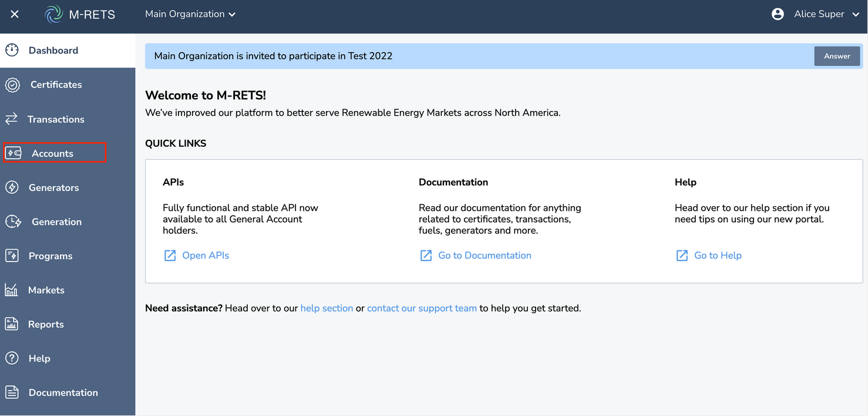Screen dimensions: 868x416
Task: Open the Generators section
Action: tap(68, 187)
